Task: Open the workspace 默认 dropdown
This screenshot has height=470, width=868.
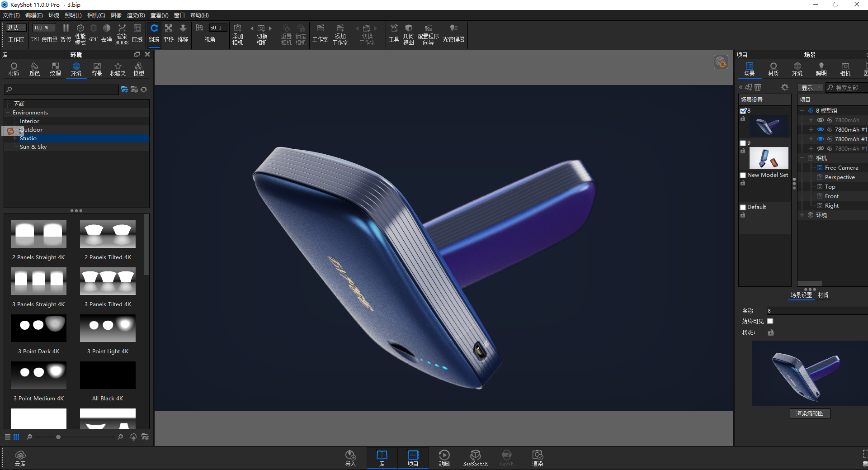Action: (16, 28)
